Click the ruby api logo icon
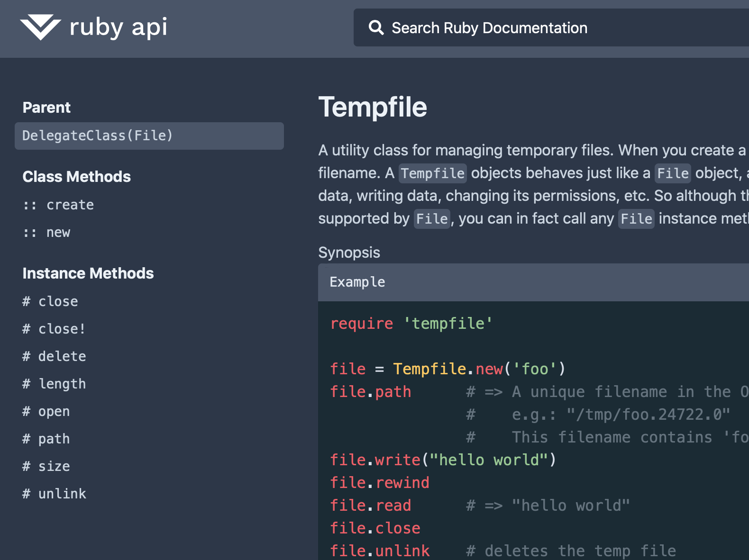Image resolution: width=749 pixels, height=560 pixels. (x=40, y=27)
